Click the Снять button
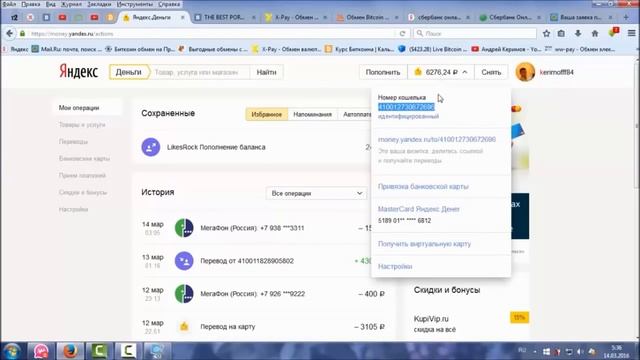Screen dimensions: 640x360 coord(491,72)
